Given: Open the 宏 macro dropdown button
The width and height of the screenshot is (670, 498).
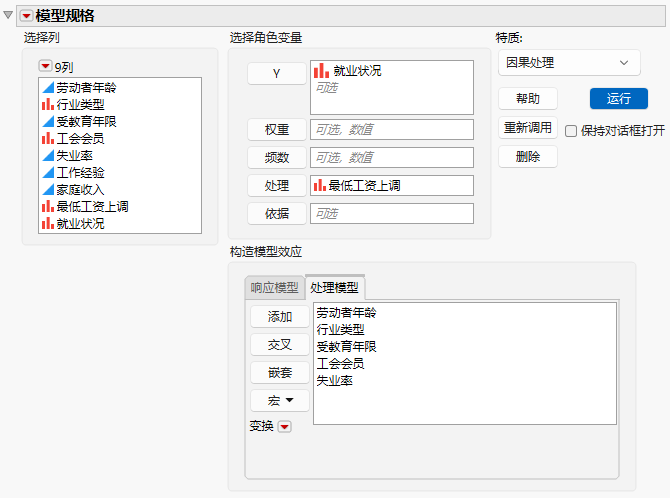Looking at the screenshot, I should pos(280,401).
